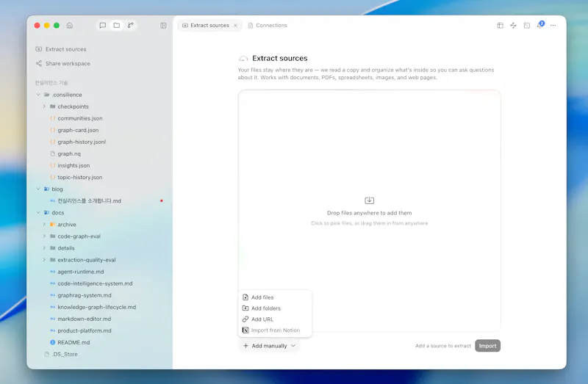
Task: Choose Import from Notion menu item
Action: click(x=275, y=330)
